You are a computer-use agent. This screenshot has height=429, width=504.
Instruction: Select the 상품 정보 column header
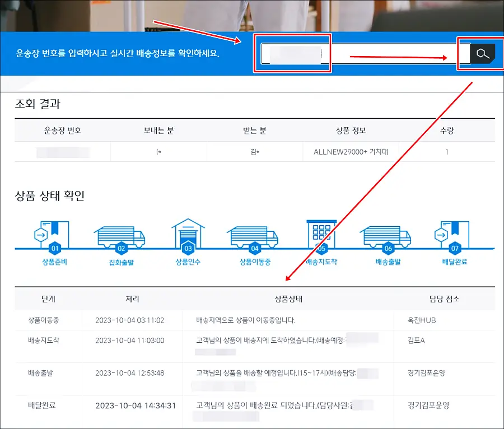351,130
